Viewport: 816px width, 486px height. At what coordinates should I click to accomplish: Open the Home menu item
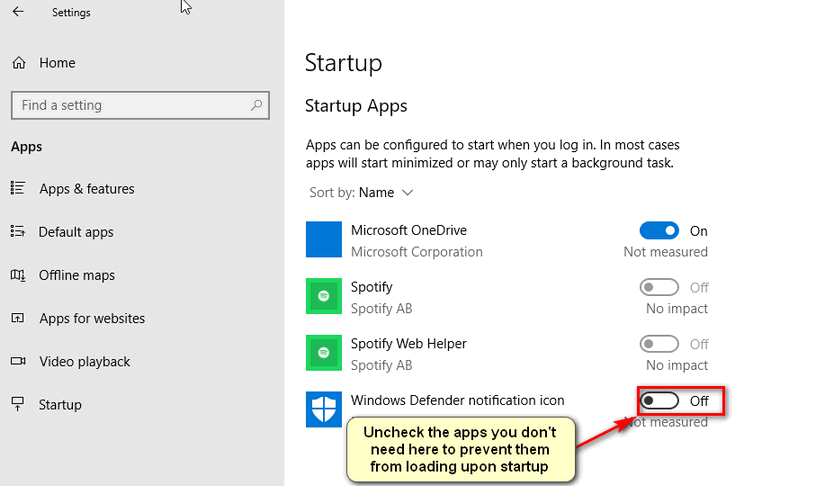pos(57,63)
